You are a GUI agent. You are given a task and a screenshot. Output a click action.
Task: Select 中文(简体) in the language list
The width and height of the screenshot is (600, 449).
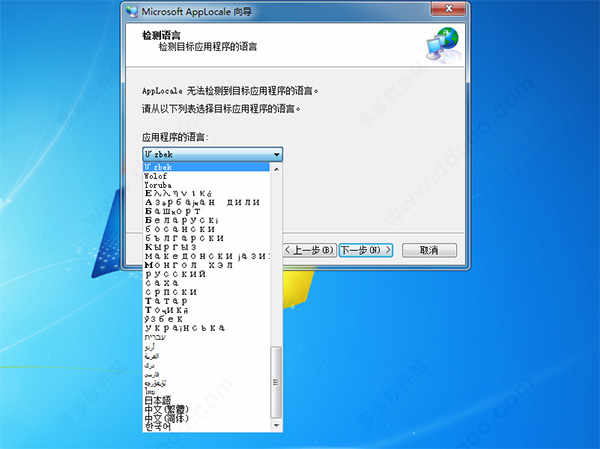pyautogui.click(x=207, y=418)
